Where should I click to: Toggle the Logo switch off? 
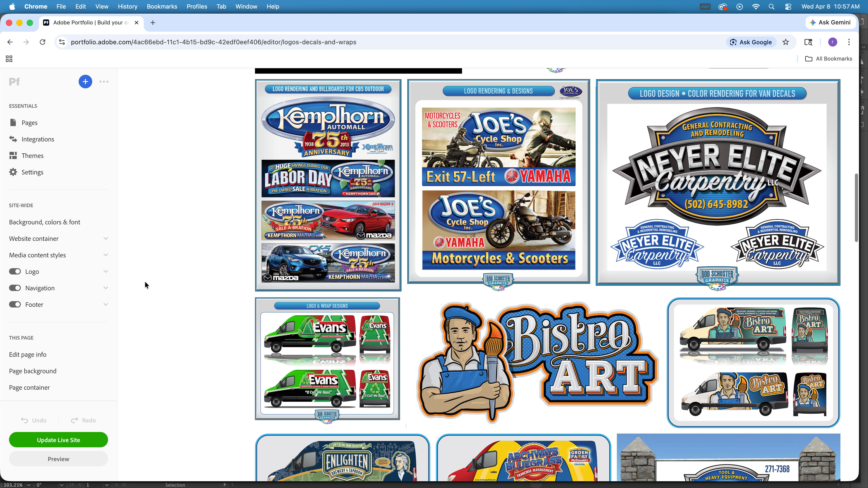[x=15, y=271]
